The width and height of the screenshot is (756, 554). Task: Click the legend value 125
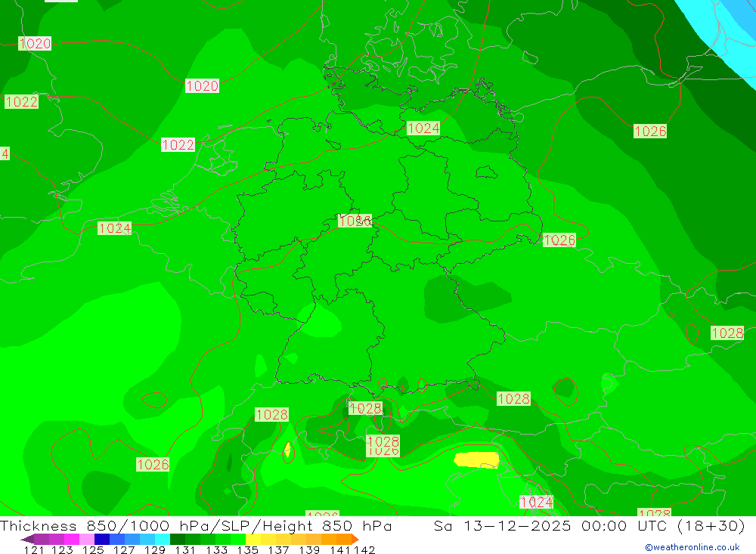click(x=93, y=550)
